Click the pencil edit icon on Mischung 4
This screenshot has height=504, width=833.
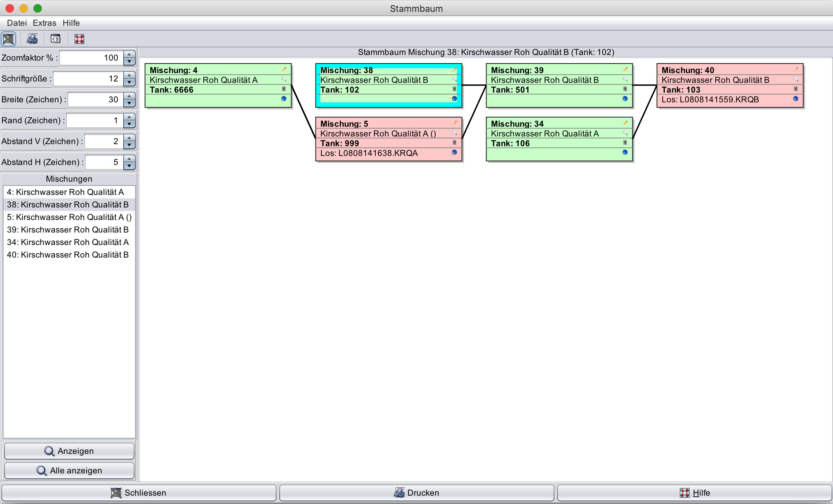click(284, 69)
